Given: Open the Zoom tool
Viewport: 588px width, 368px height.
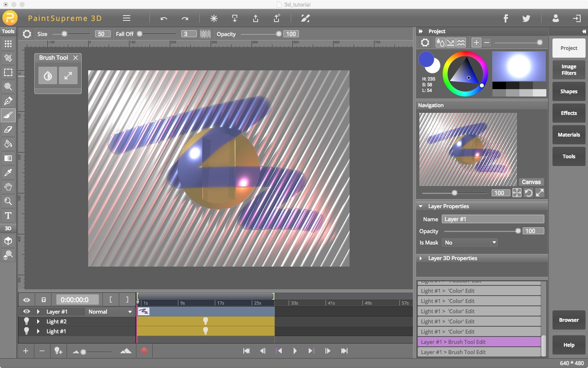Looking at the screenshot, I should pos(8,201).
